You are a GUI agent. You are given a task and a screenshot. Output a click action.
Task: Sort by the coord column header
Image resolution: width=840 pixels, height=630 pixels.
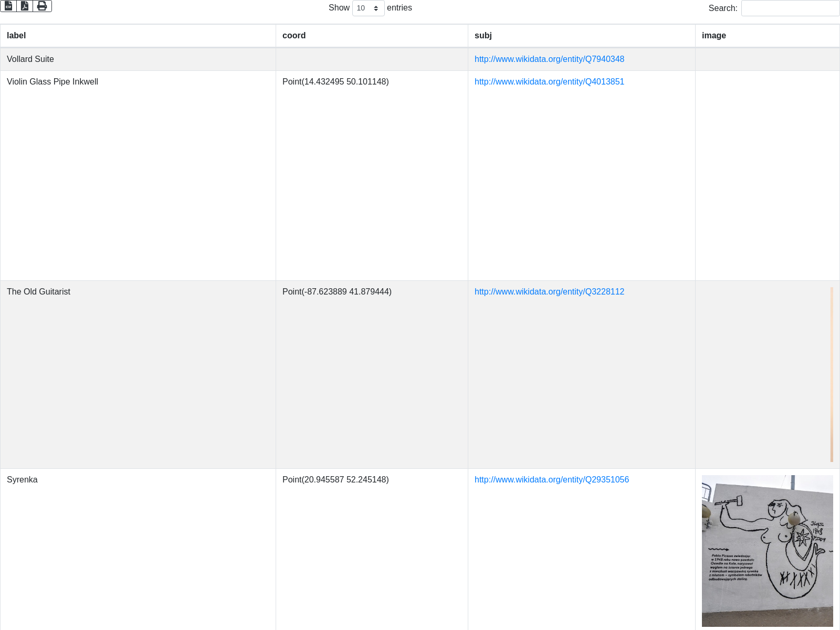coord(294,36)
